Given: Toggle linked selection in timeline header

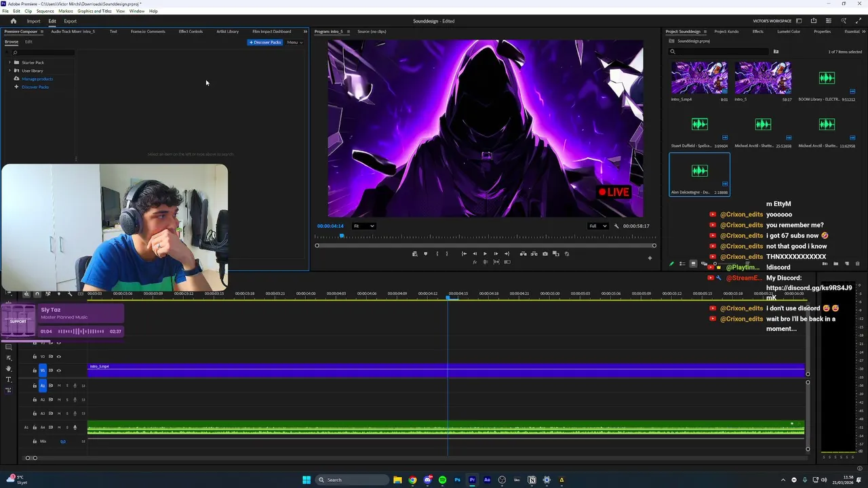Looking at the screenshot, I should click(48, 293).
